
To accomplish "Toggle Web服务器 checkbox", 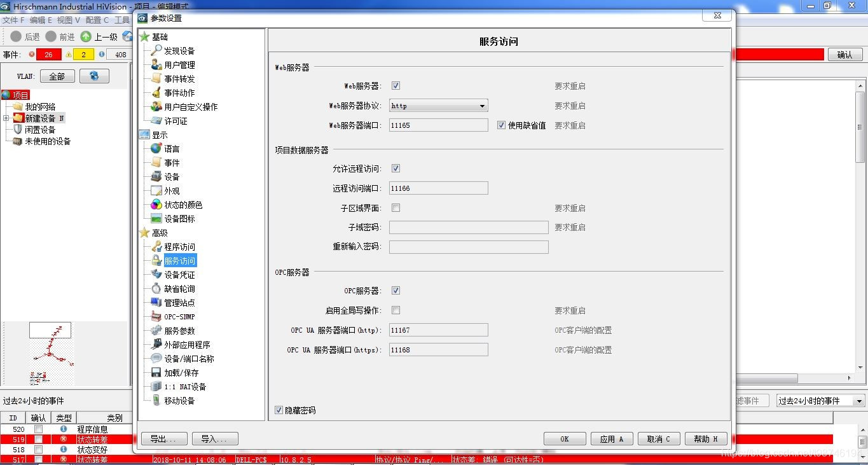I will (x=396, y=86).
